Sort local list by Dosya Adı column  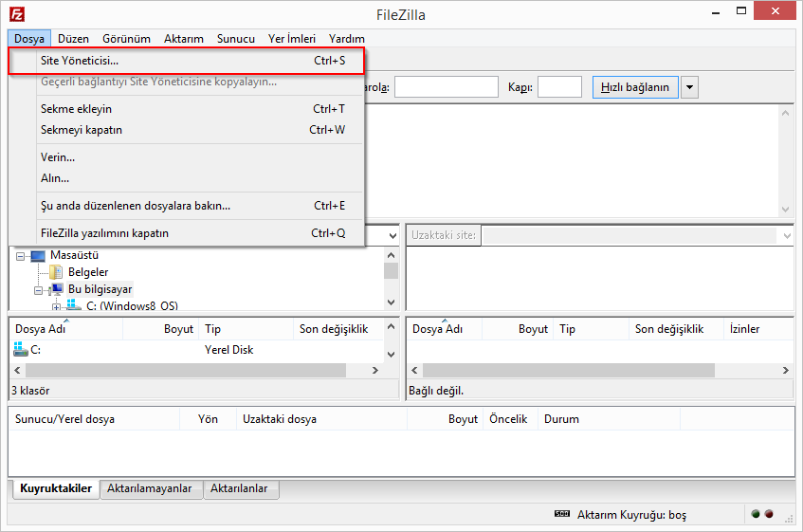coord(66,329)
